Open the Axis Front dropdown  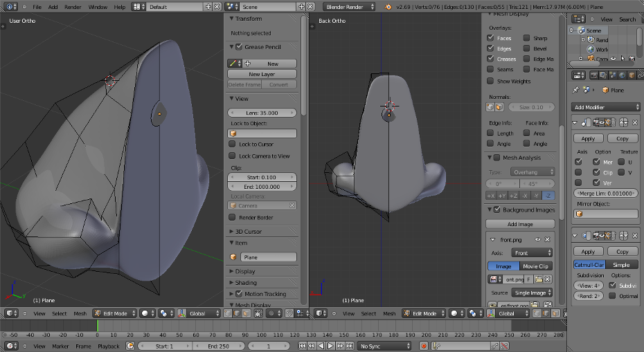click(x=532, y=253)
